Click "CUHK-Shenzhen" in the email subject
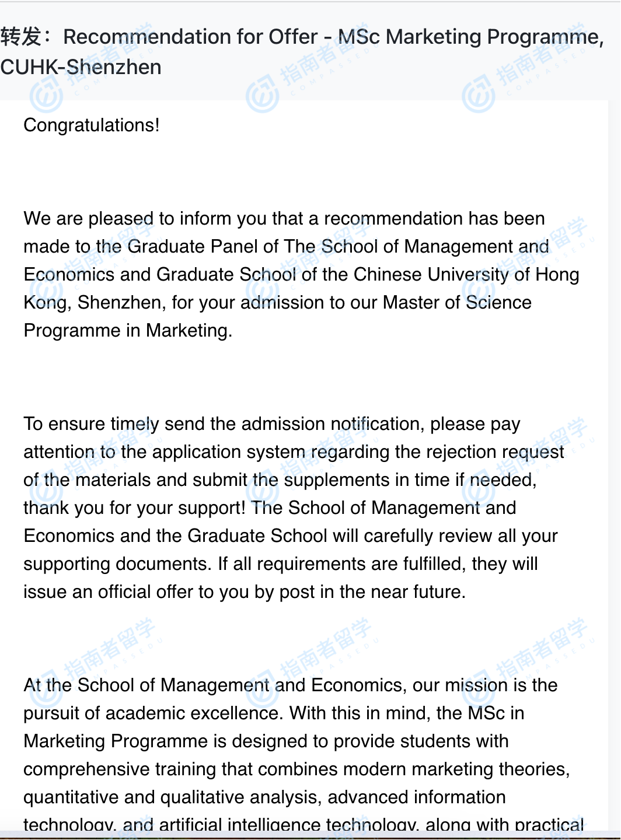Viewport: 621px width, 840px height. click(81, 68)
